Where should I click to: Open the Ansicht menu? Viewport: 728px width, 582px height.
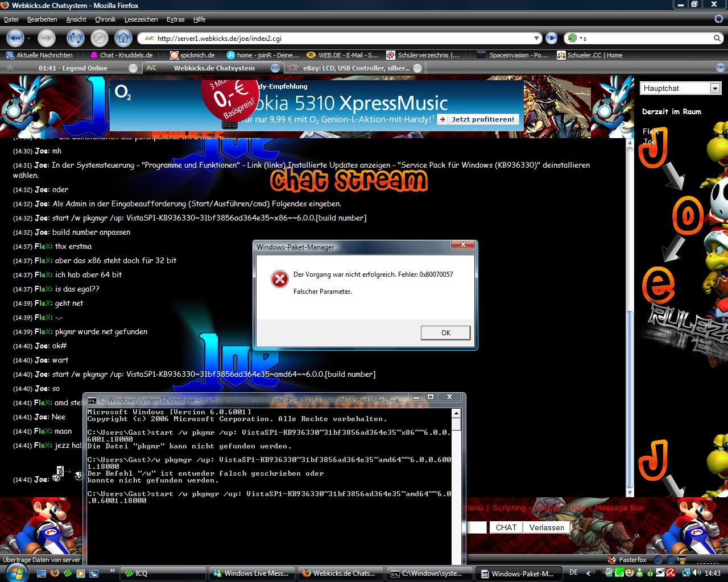coord(76,19)
